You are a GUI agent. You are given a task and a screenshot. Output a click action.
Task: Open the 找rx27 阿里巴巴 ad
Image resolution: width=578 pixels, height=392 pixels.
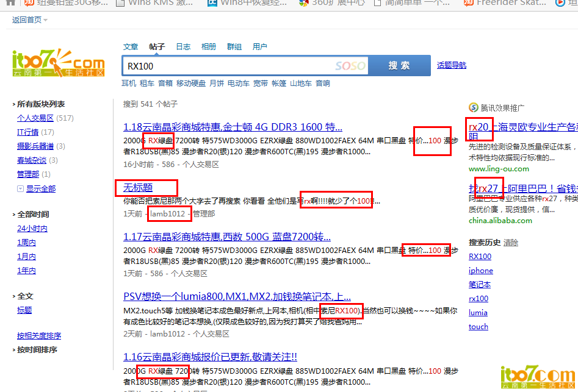[x=523, y=189]
